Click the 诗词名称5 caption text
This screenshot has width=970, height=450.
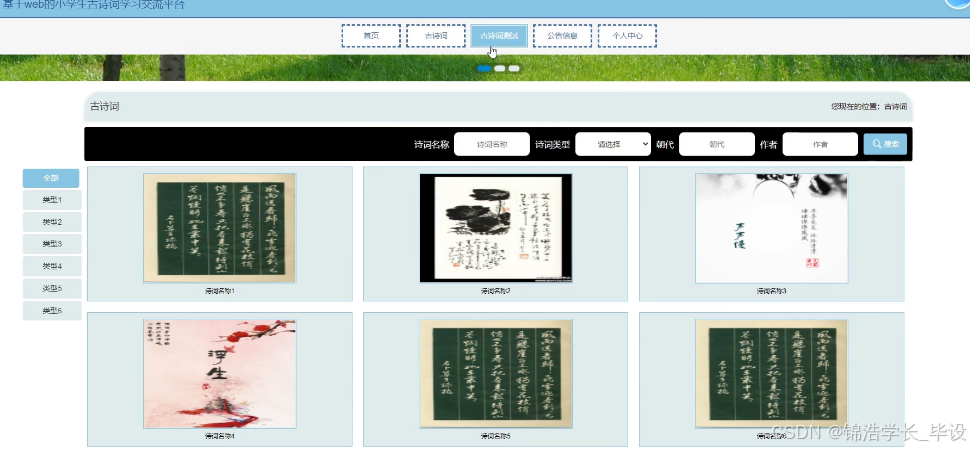pos(496,436)
